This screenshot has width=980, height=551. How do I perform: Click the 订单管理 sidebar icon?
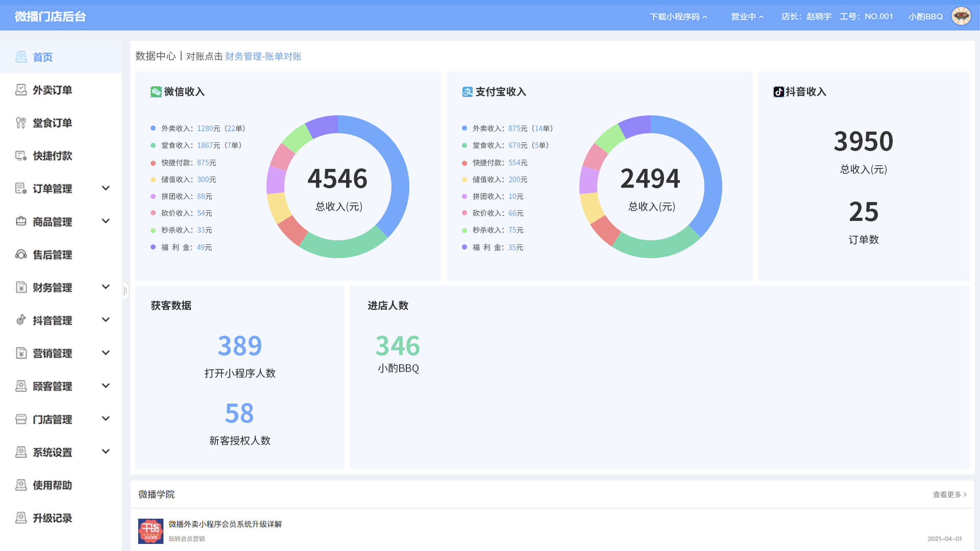tap(21, 188)
